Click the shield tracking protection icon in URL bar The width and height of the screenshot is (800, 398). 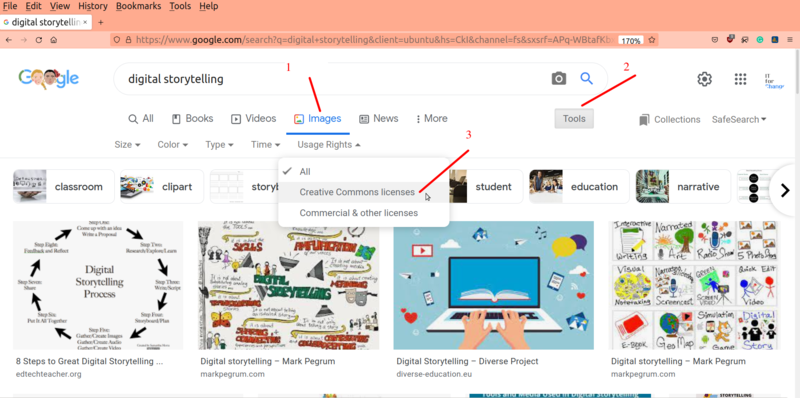coord(117,40)
